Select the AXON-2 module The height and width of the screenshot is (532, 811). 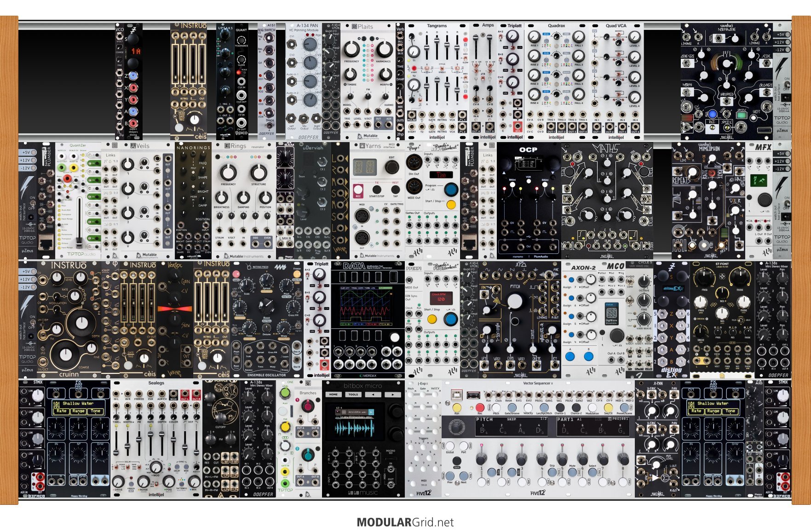tap(580, 320)
